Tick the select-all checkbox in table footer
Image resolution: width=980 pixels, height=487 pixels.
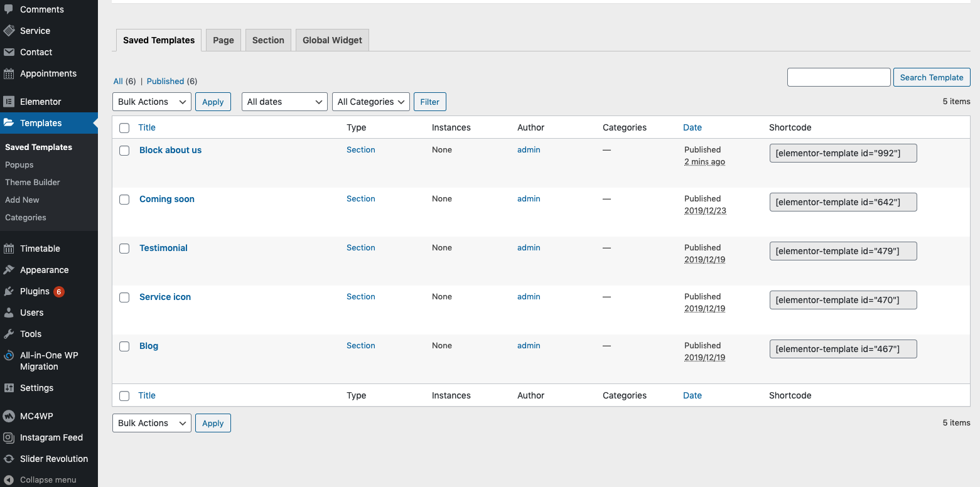pyautogui.click(x=124, y=396)
